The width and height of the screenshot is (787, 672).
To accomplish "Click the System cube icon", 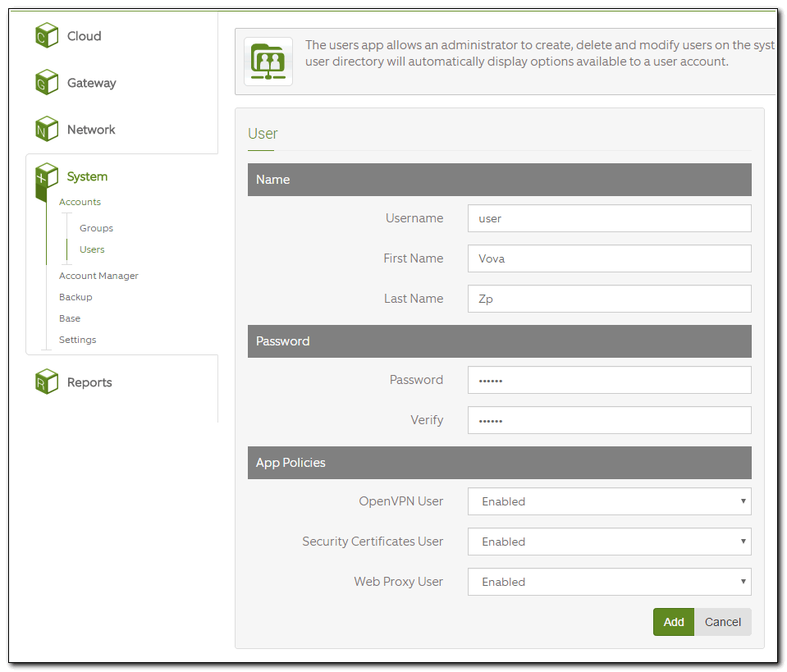I will click(x=47, y=176).
